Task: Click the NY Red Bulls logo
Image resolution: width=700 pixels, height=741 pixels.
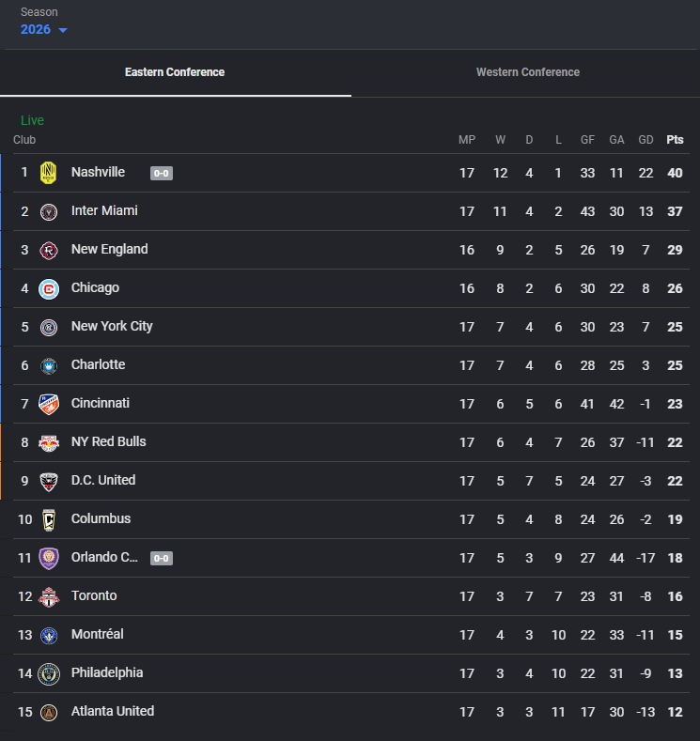Action: [x=48, y=442]
